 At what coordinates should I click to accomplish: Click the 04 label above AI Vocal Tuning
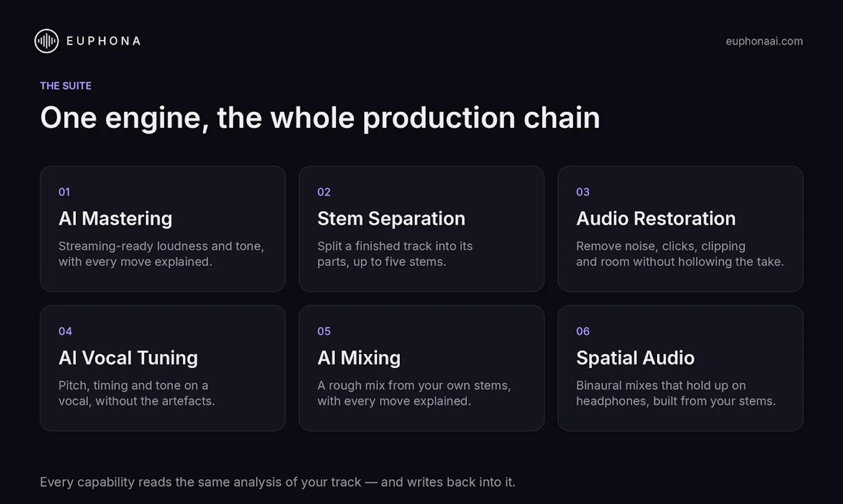pos(65,331)
